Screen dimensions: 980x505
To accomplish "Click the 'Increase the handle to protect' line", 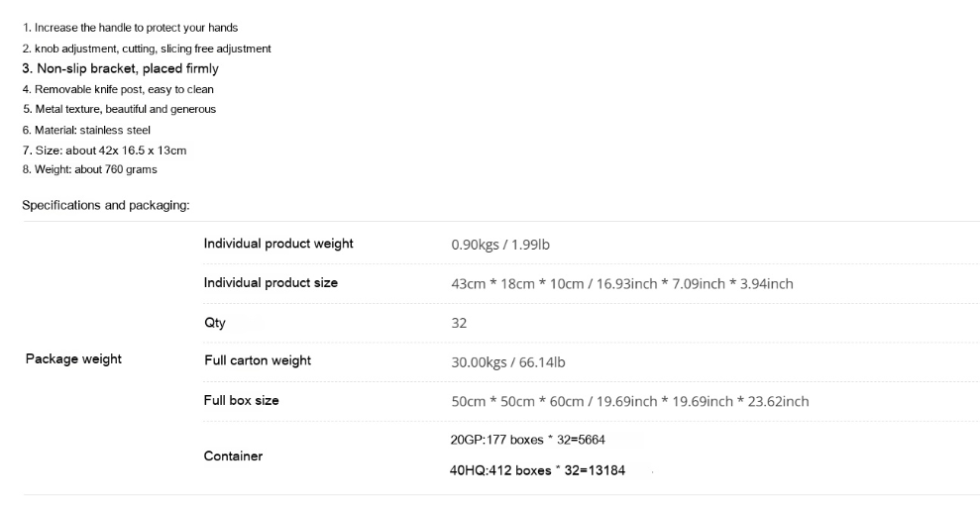I will click(x=130, y=28).
